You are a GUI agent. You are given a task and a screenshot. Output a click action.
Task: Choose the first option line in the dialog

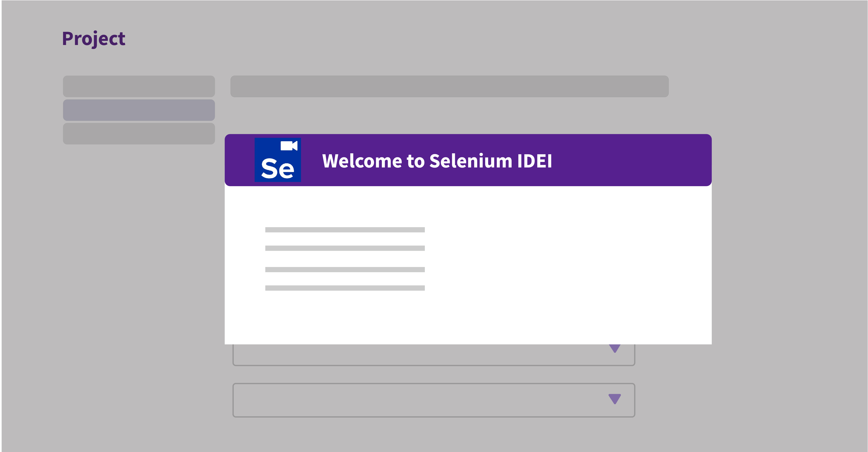pos(345,230)
